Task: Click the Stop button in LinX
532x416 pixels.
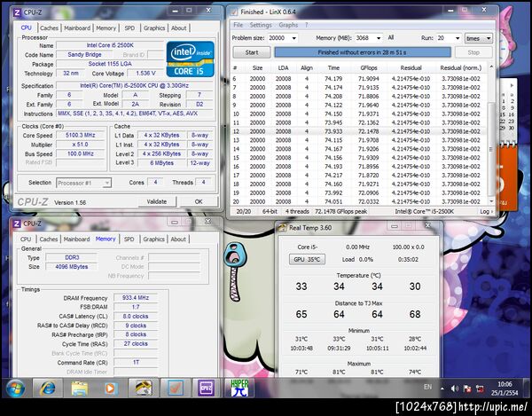Action: tap(473, 52)
